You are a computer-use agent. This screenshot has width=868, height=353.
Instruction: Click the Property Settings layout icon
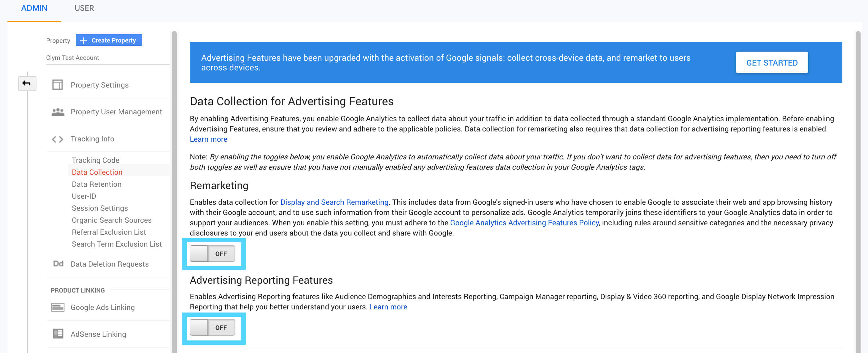pyautogui.click(x=58, y=85)
